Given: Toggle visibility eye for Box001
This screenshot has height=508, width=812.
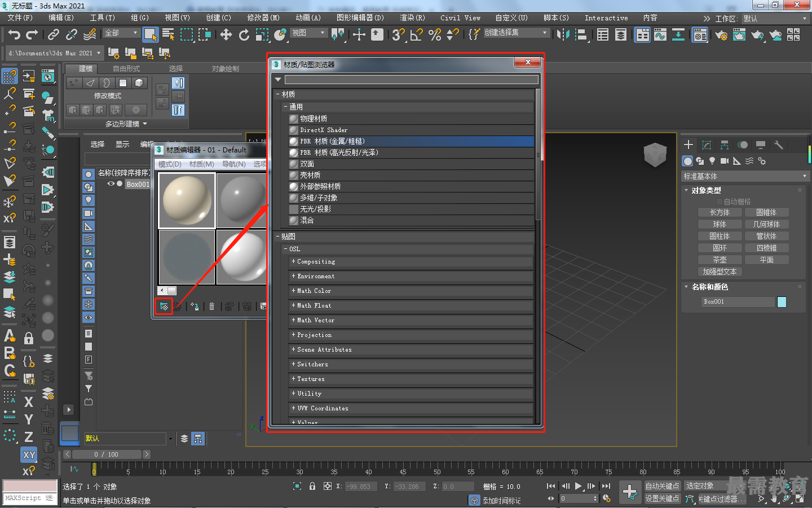Looking at the screenshot, I should 111,184.
